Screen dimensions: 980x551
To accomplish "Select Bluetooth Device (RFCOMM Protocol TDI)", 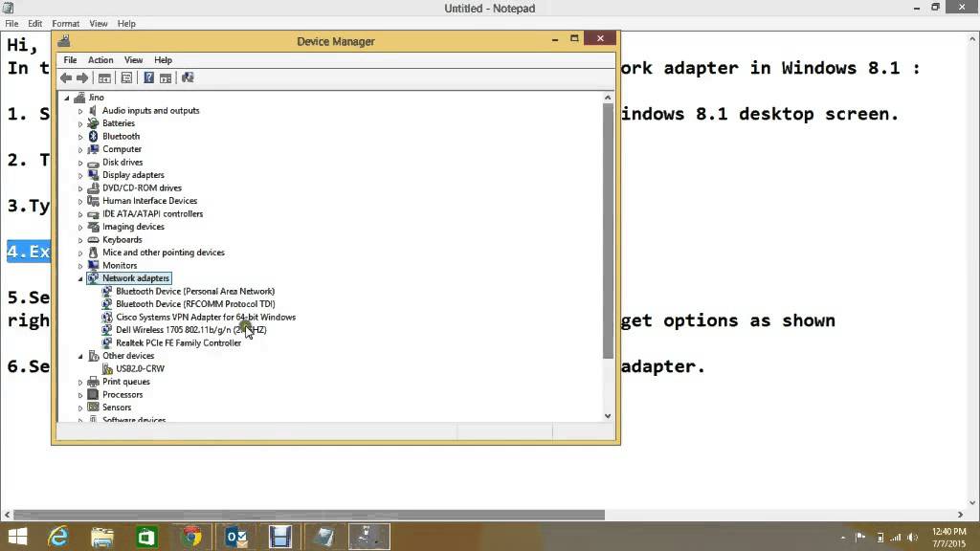I will click(x=195, y=304).
